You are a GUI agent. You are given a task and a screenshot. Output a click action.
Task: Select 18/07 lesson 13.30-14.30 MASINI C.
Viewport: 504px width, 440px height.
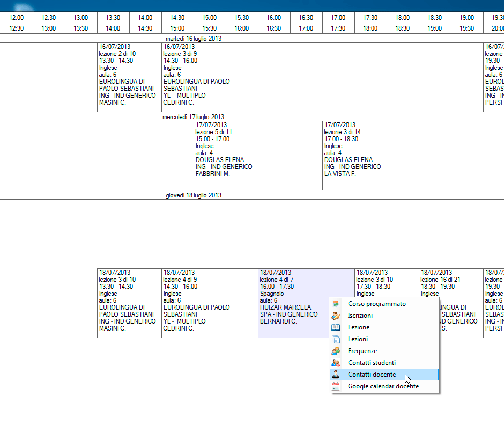coord(130,303)
